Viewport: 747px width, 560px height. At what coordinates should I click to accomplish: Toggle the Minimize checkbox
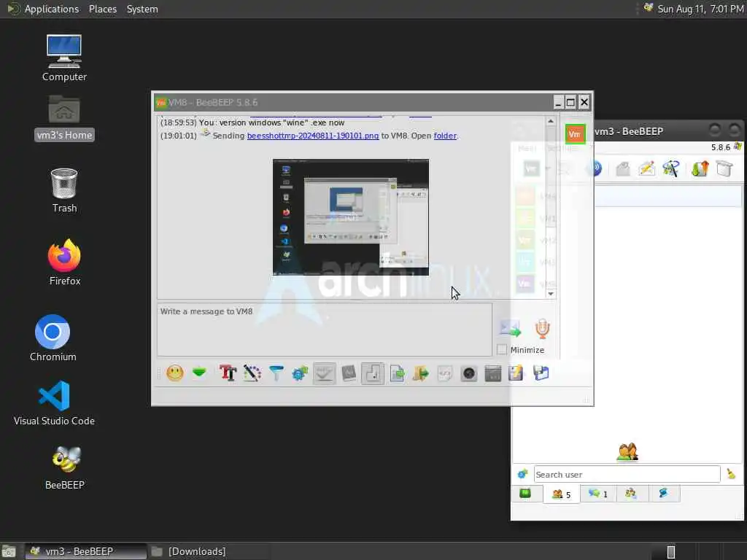pos(502,349)
